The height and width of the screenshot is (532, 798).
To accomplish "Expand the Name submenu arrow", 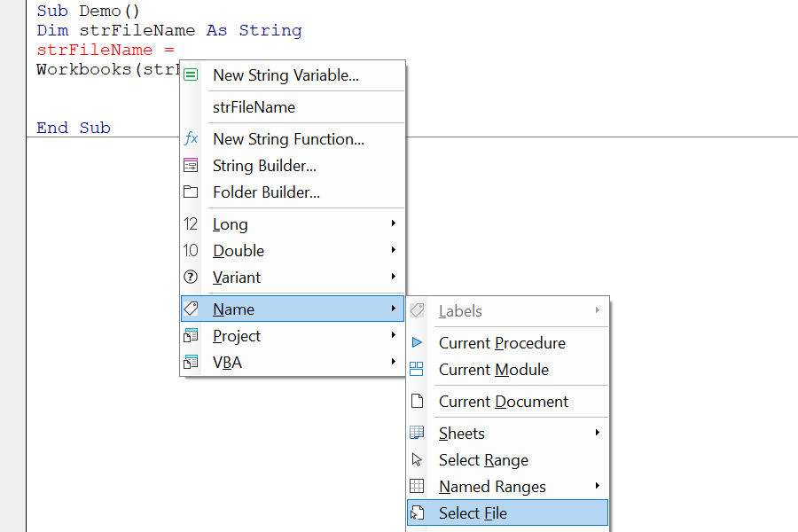I will coord(394,308).
